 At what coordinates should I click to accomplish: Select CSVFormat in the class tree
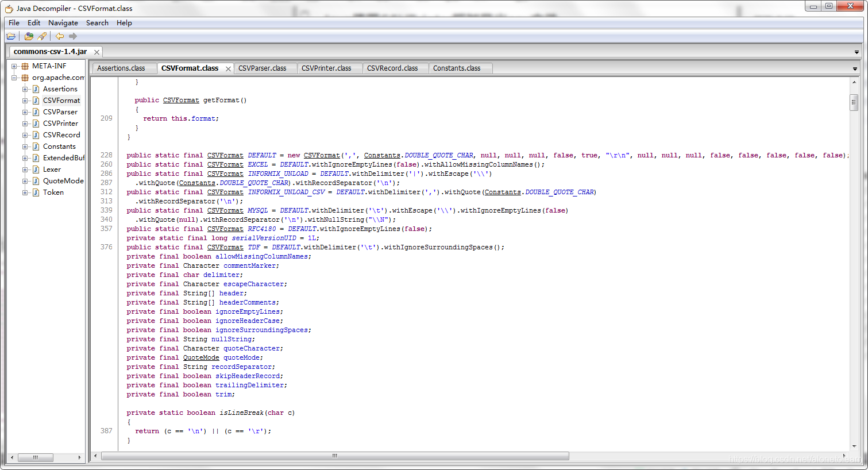[x=61, y=101]
